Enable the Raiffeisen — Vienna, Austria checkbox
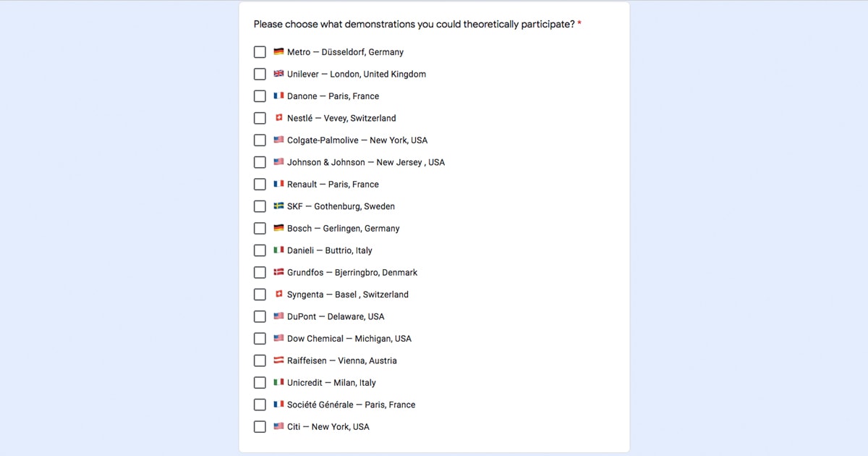The height and width of the screenshot is (456, 868). click(260, 360)
